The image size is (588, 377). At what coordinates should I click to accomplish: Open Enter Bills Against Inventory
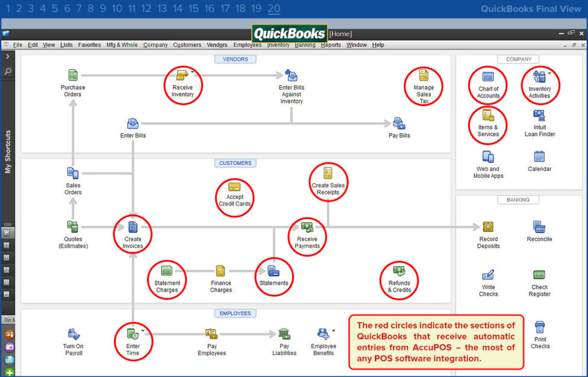coord(291,75)
